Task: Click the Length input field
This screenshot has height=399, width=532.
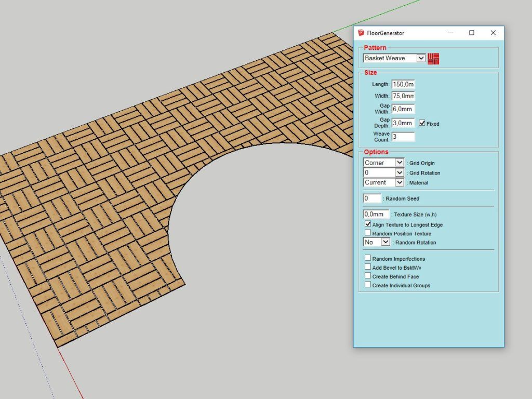Action: pyautogui.click(x=403, y=84)
